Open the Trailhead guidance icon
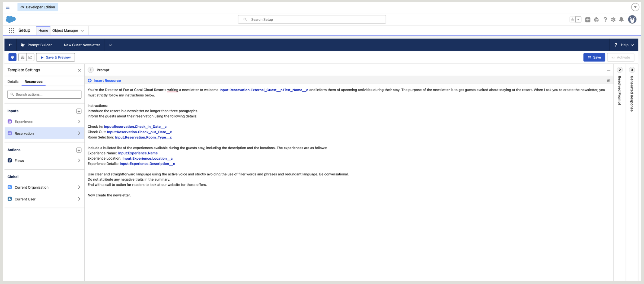Viewport: 644px width, 284px height. click(x=596, y=20)
